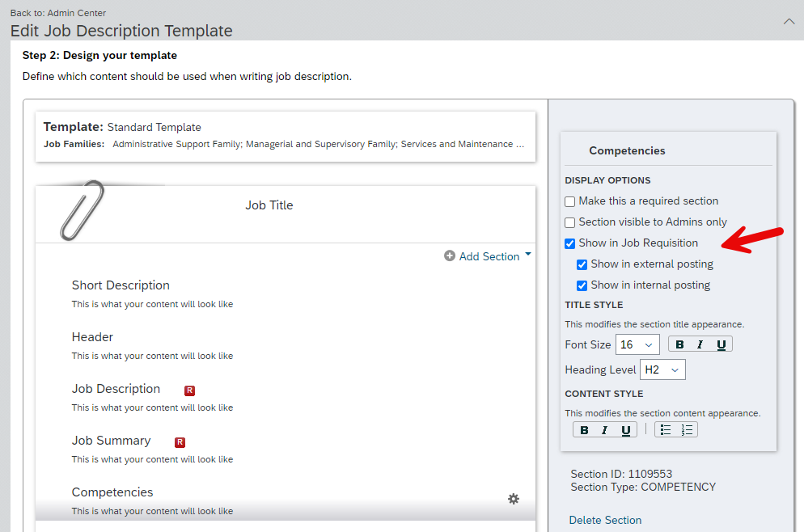The image size is (804, 532).
Task: Click the red R badge beside Job Summary
Action: tap(180, 442)
